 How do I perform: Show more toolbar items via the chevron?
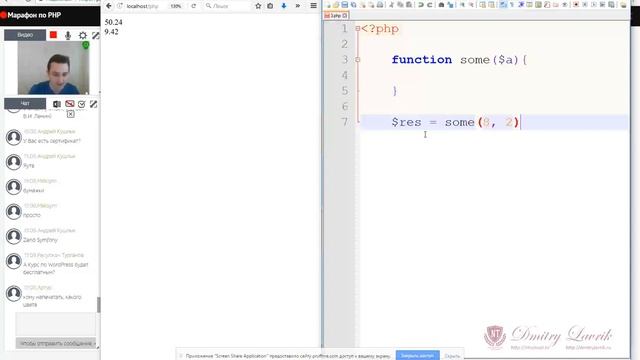[298, 6]
